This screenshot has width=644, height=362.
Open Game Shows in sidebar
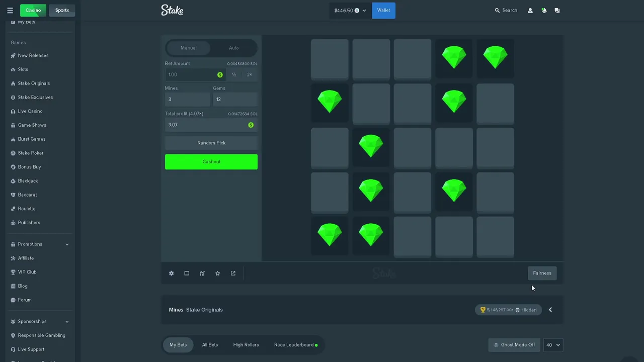(32, 125)
